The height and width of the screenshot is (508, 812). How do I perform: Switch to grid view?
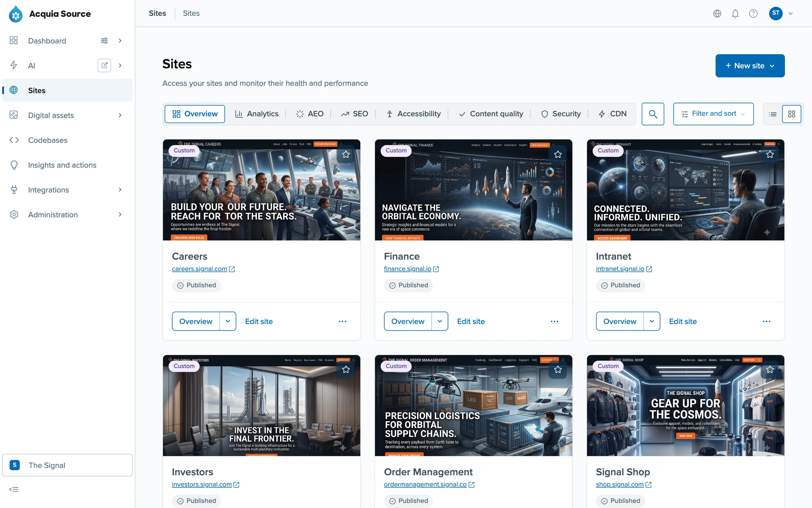point(791,114)
